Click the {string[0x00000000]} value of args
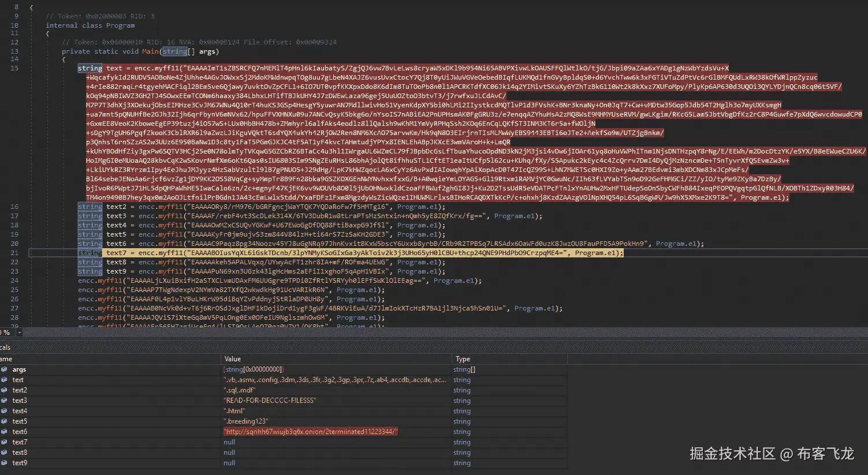This screenshot has width=868, height=475. coord(254,369)
